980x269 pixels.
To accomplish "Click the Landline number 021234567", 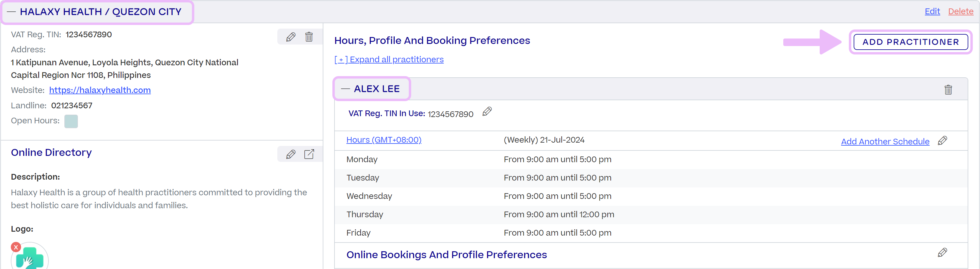I will 72,105.
